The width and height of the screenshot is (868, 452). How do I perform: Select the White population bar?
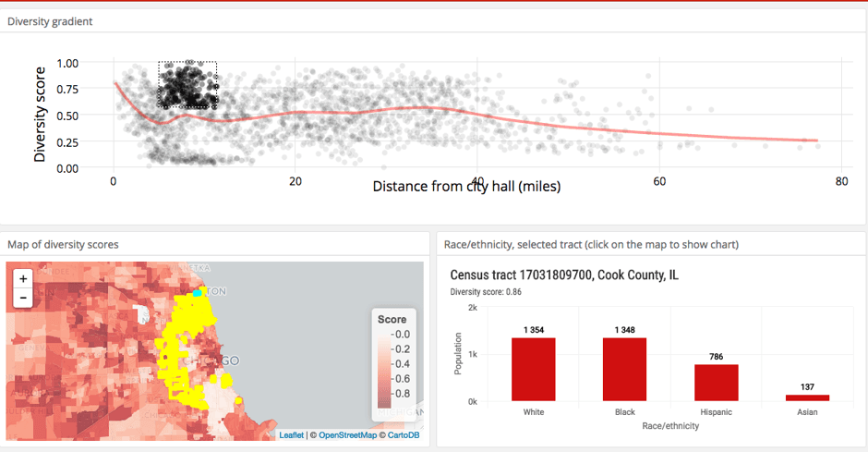(x=534, y=369)
